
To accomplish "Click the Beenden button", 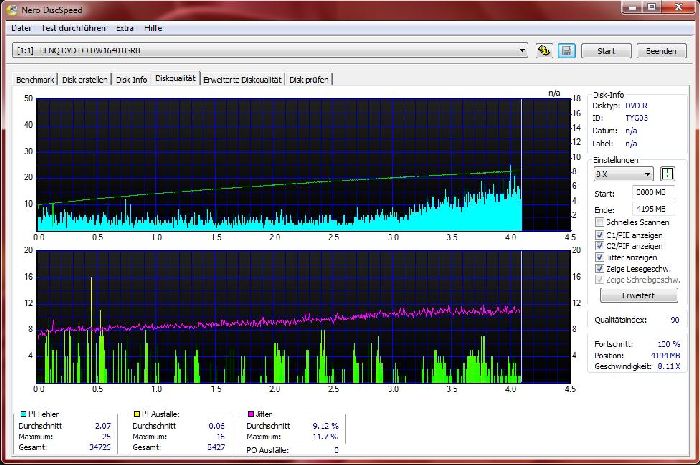I will [661, 51].
